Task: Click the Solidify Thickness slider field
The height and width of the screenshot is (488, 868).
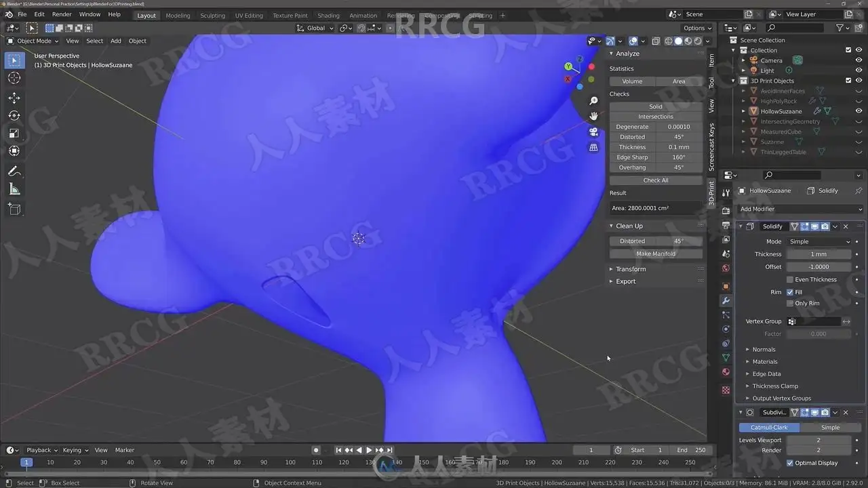Action: [818, 254]
